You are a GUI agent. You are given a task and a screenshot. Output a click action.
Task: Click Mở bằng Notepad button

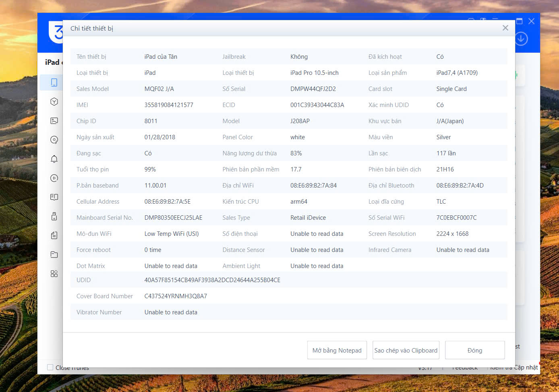(337, 350)
